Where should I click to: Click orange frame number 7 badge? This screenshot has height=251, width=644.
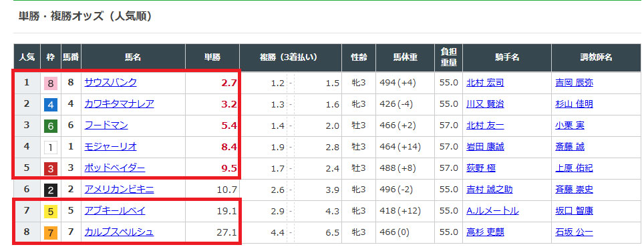[x=51, y=233]
